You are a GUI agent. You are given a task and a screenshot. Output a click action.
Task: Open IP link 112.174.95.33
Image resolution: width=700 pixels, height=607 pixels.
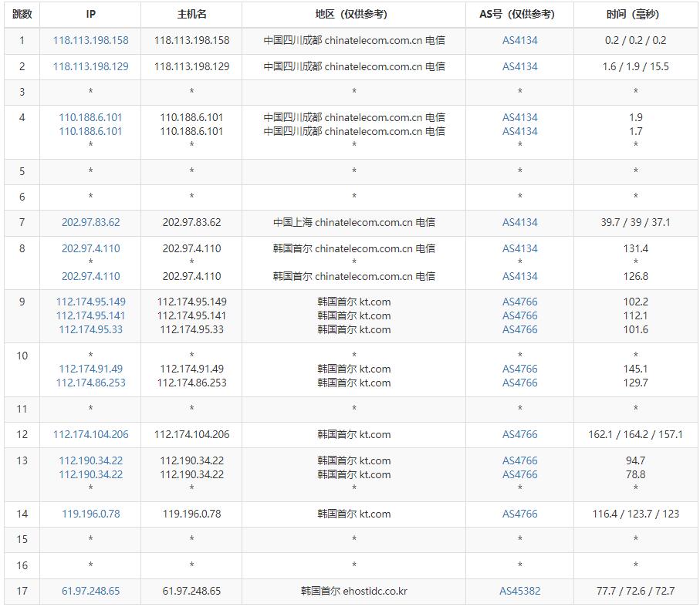[90, 329]
